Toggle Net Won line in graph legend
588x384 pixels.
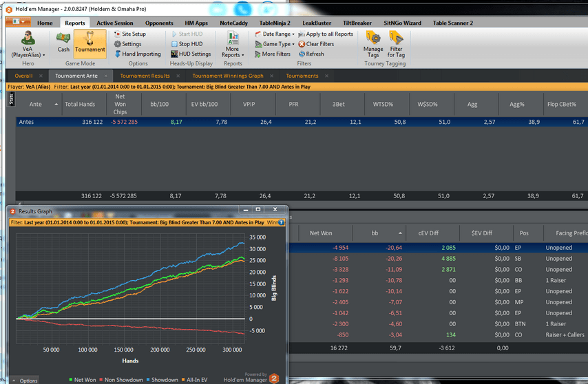[x=83, y=379]
